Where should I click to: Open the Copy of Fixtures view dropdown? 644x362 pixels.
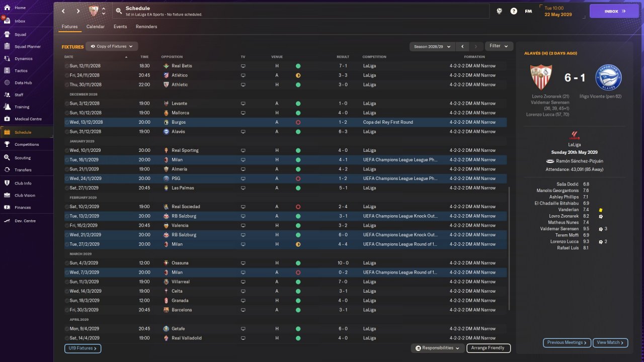click(x=112, y=46)
